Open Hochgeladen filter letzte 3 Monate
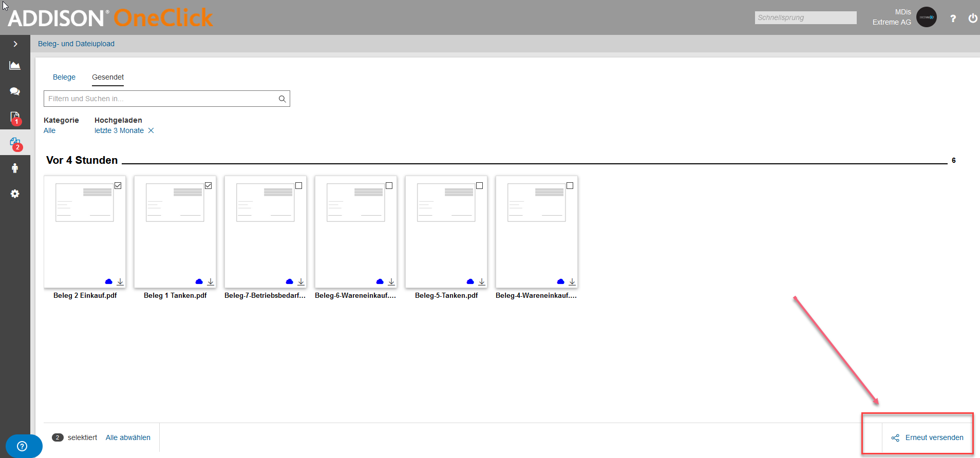980x458 pixels. pyautogui.click(x=119, y=130)
